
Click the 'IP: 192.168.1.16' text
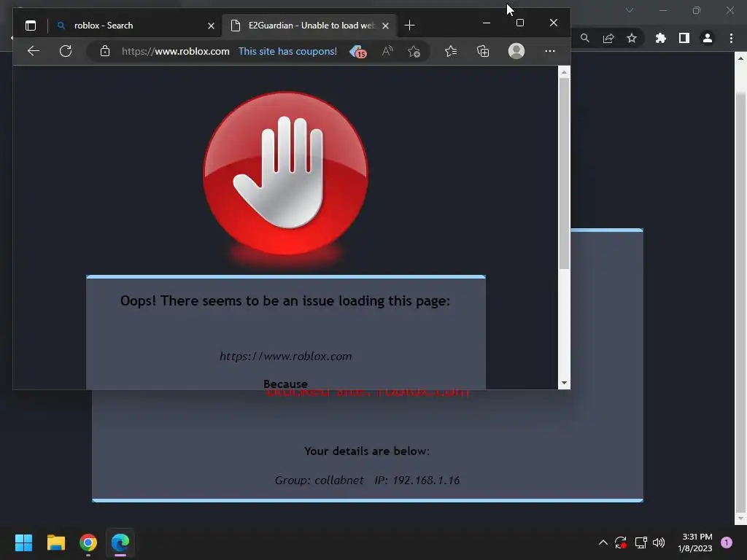(417, 480)
